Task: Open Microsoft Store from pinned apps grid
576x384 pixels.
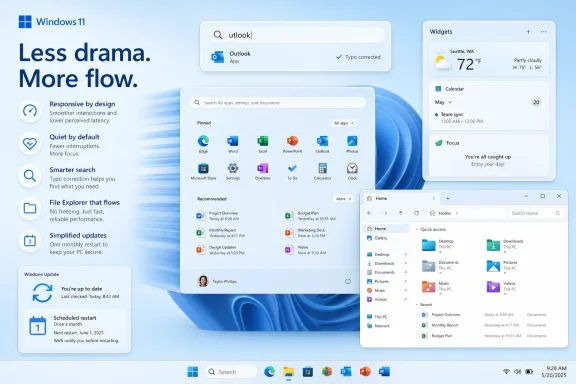Action: pyautogui.click(x=203, y=171)
